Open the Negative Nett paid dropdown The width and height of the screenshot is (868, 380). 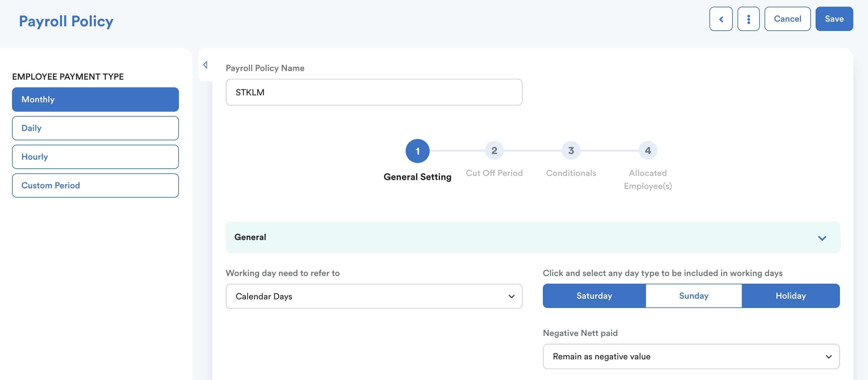click(691, 356)
